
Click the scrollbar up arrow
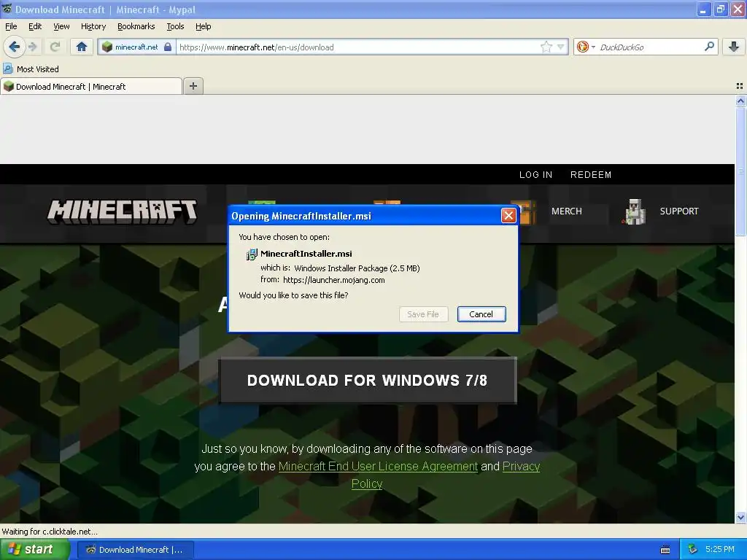click(x=740, y=101)
